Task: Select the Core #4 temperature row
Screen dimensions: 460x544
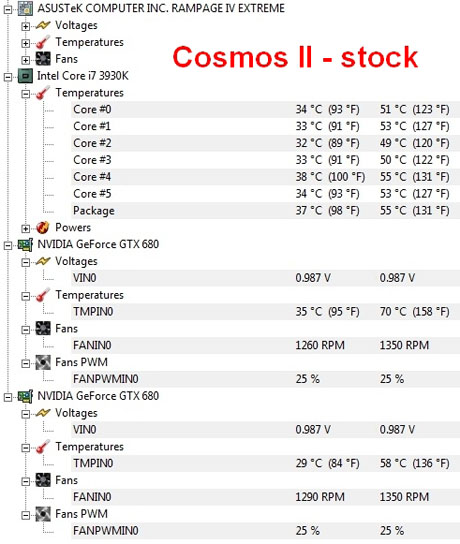Action: (266, 177)
